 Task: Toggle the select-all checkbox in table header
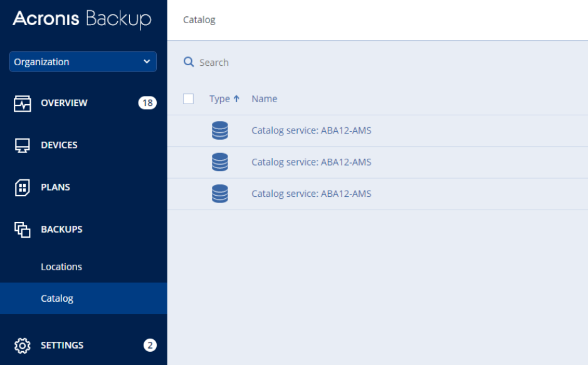pyautogui.click(x=188, y=98)
